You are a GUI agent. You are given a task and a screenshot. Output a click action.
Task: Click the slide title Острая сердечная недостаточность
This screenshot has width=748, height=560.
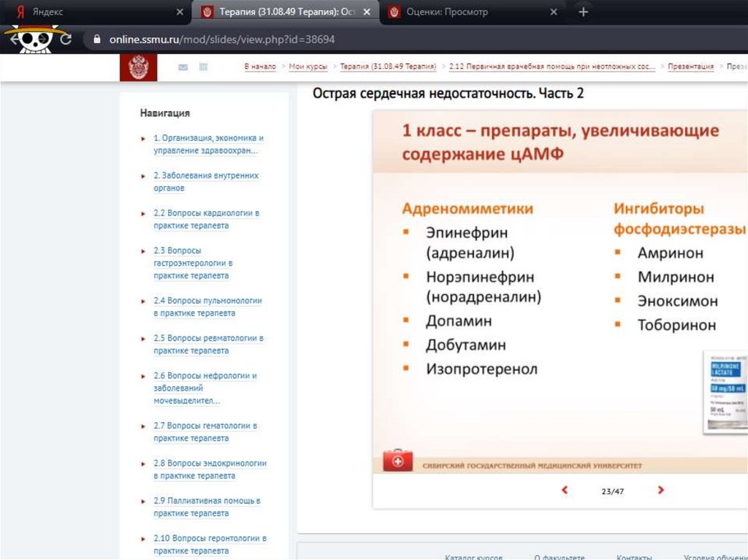(448, 93)
